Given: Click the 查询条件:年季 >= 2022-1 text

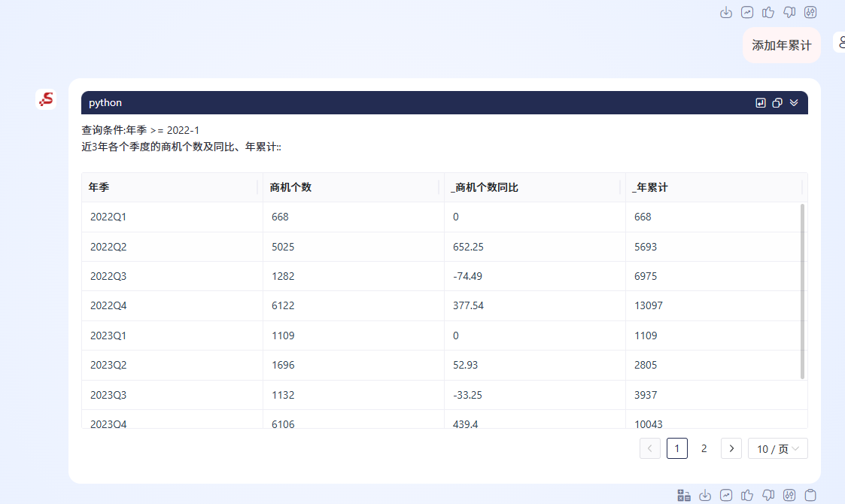Looking at the screenshot, I should [x=140, y=130].
